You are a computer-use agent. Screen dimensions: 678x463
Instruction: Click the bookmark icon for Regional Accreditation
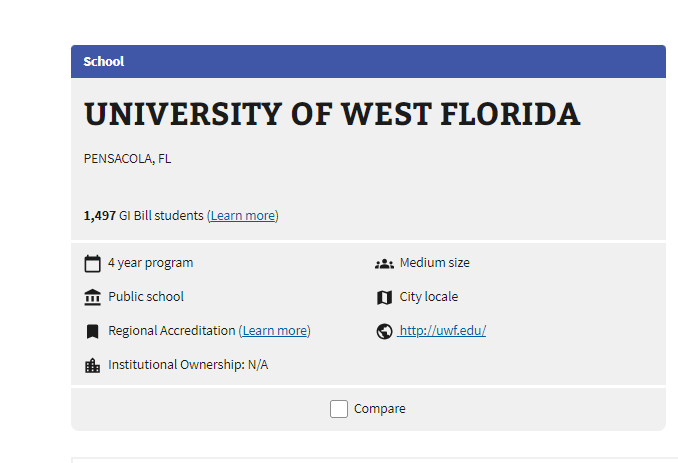click(x=92, y=332)
